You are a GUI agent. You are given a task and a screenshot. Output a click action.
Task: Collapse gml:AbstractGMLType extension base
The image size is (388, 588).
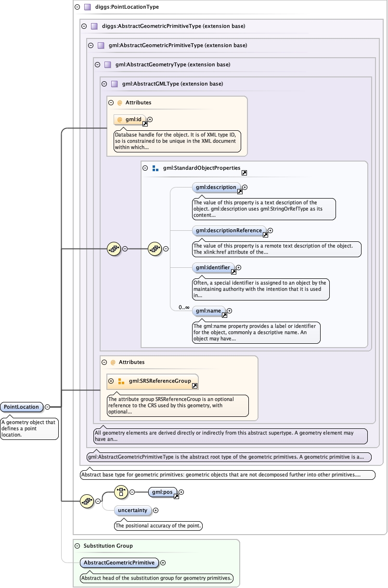104,84
